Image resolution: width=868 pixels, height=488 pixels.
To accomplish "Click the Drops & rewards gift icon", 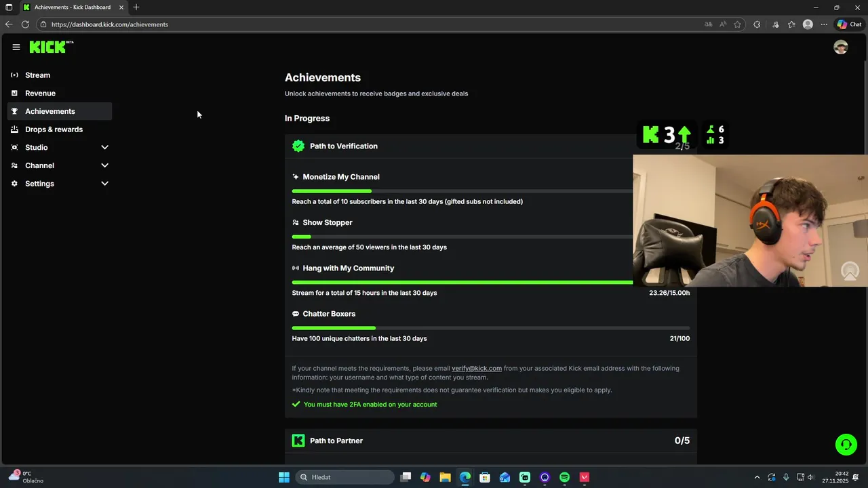I will 14,129.
